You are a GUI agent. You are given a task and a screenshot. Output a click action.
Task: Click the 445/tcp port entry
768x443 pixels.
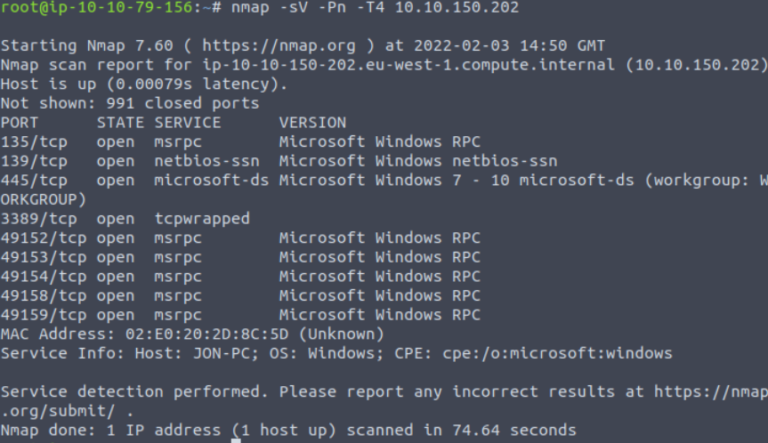coord(34,180)
